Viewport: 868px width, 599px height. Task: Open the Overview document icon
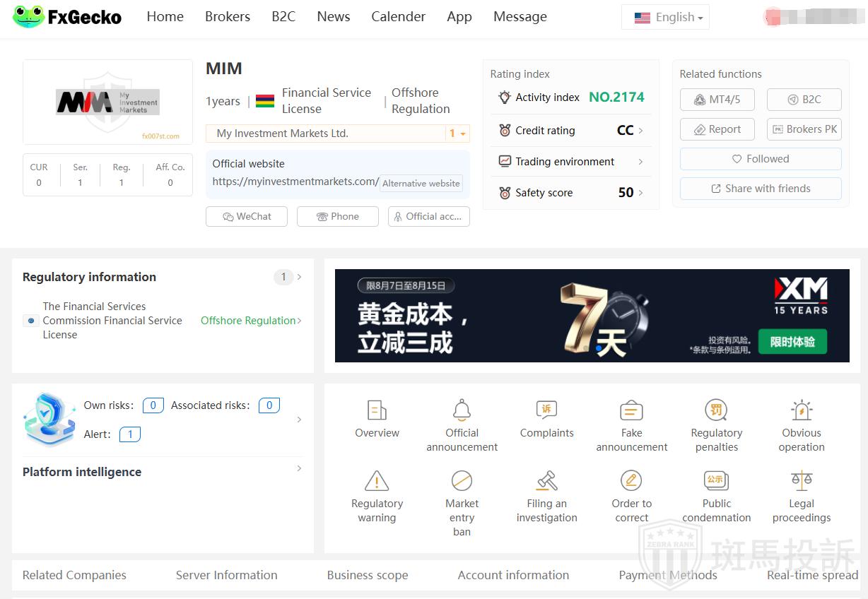[377, 410]
